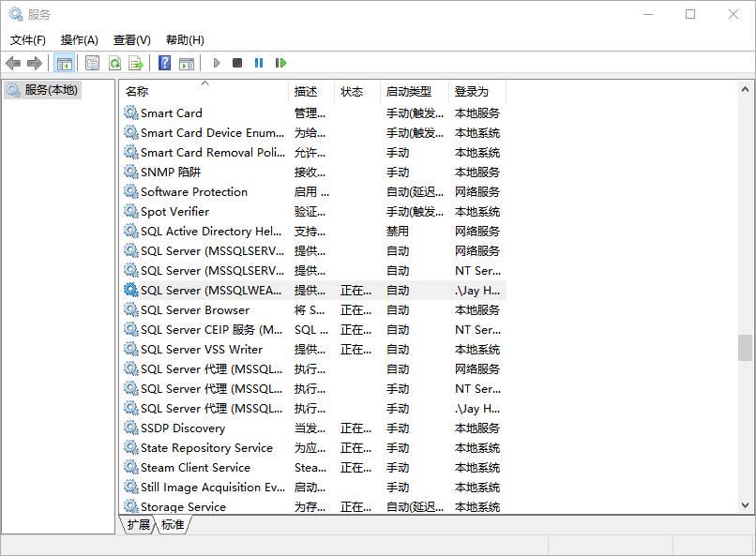Go forward with the right arrow toolbar icon

click(34, 63)
